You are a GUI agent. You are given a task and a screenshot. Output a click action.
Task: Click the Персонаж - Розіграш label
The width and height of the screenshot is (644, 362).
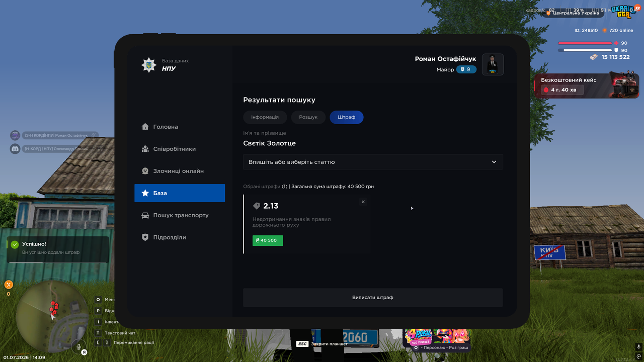pos(441,347)
